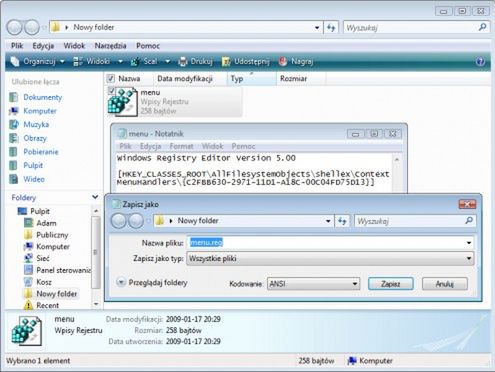The image size is (495, 372).
Task: Open the Format menu in Notatnik
Action: pyautogui.click(x=181, y=146)
